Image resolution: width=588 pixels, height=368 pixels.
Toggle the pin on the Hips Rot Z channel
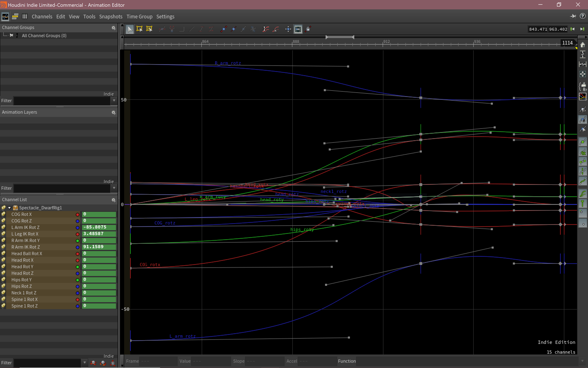[3, 286]
